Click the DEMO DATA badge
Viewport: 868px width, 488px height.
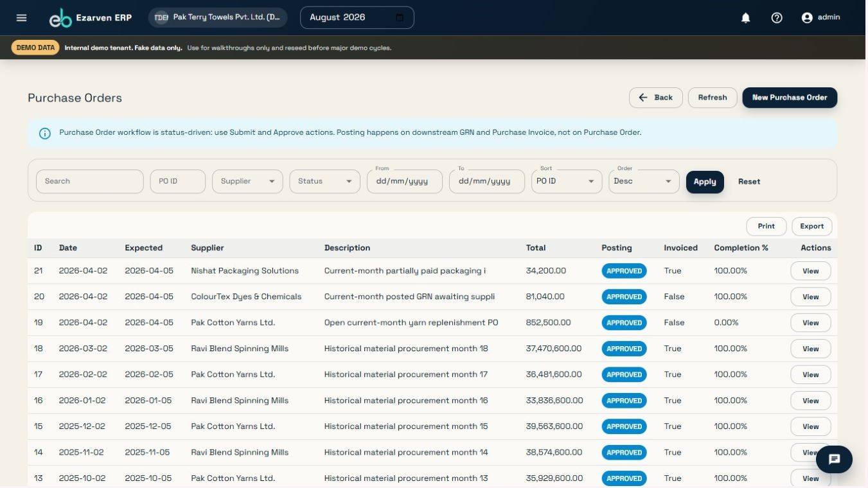point(35,48)
